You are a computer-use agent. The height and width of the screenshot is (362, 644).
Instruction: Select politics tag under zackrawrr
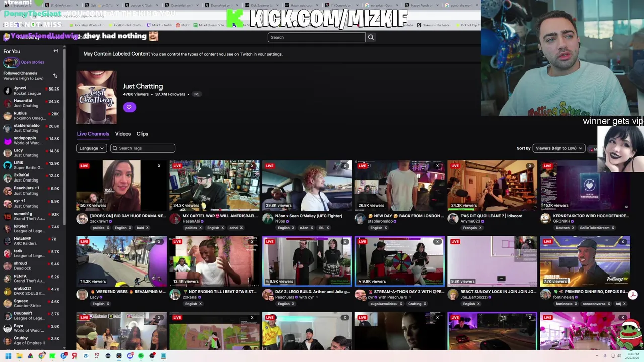(x=98, y=228)
